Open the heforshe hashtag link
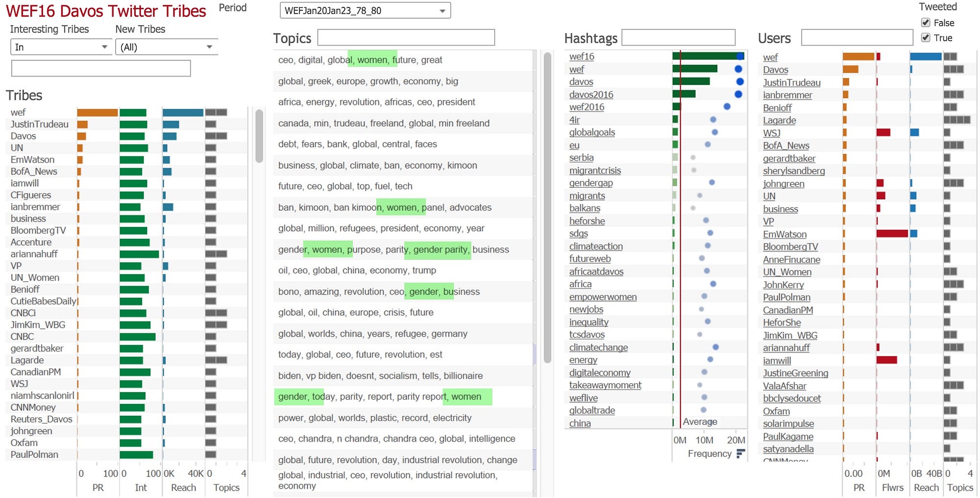The height and width of the screenshot is (498, 980). 587,221
